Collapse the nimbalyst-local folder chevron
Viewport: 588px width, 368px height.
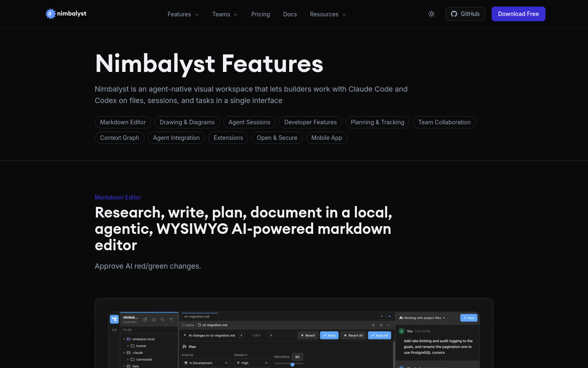pos(124,339)
